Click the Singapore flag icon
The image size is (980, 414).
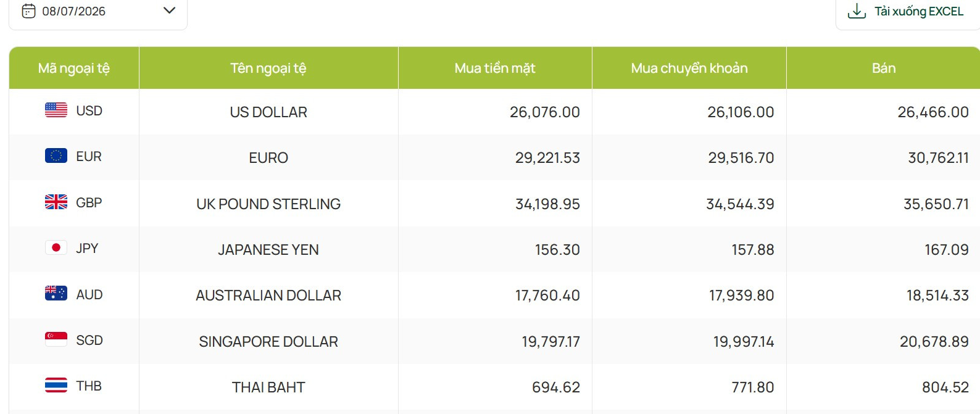[56, 339]
